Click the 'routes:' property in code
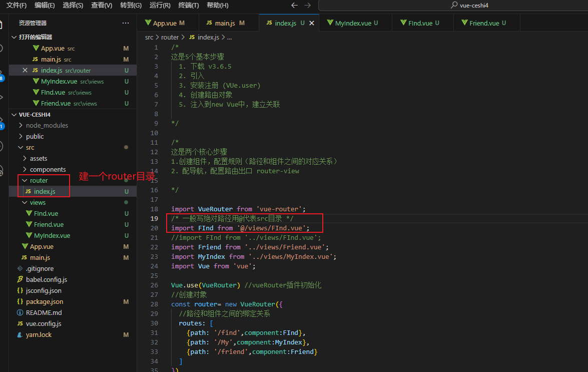This screenshot has height=372, width=588. pos(192,323)
